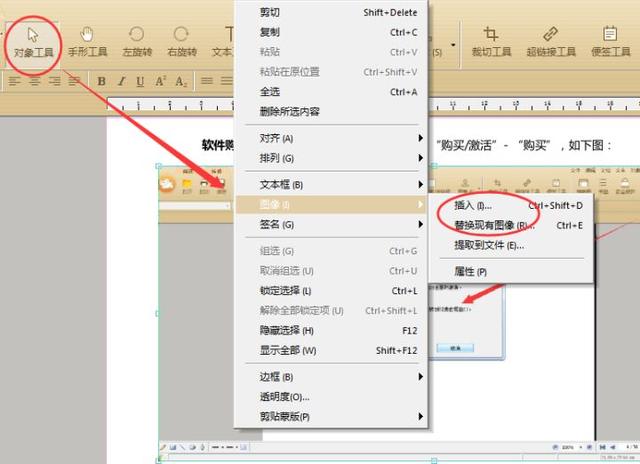Rotate right with 右旋转

(182, 42)
